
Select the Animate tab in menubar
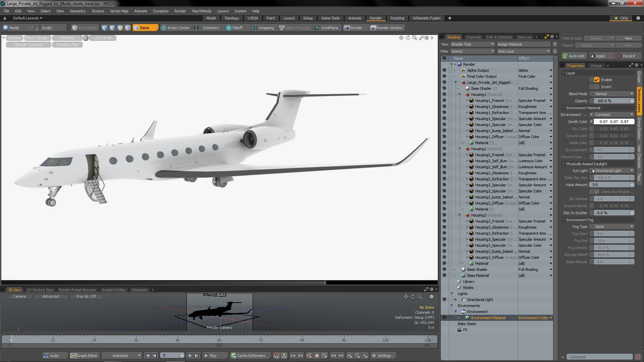point(141,11)
